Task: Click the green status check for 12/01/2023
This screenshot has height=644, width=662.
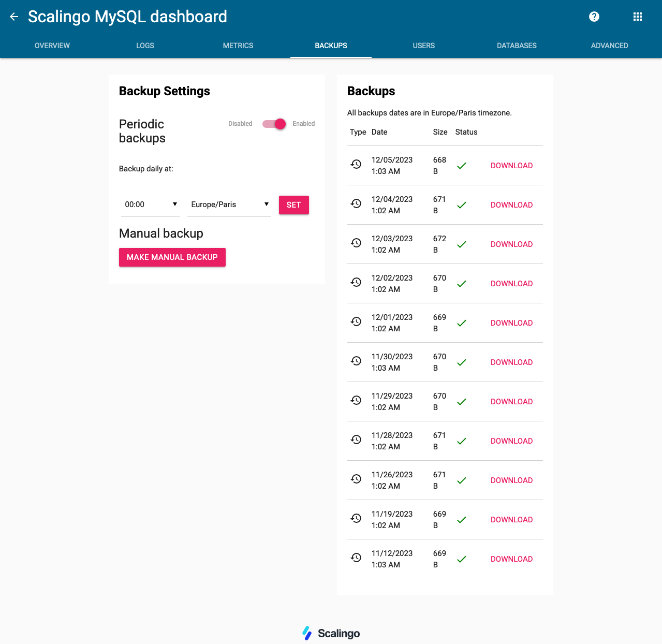Action: pyautogui.click(x=462, y=323)
